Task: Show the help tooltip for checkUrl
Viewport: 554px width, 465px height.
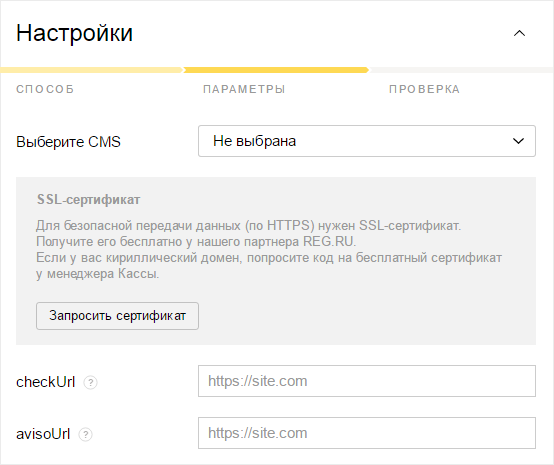Action: 90,382
